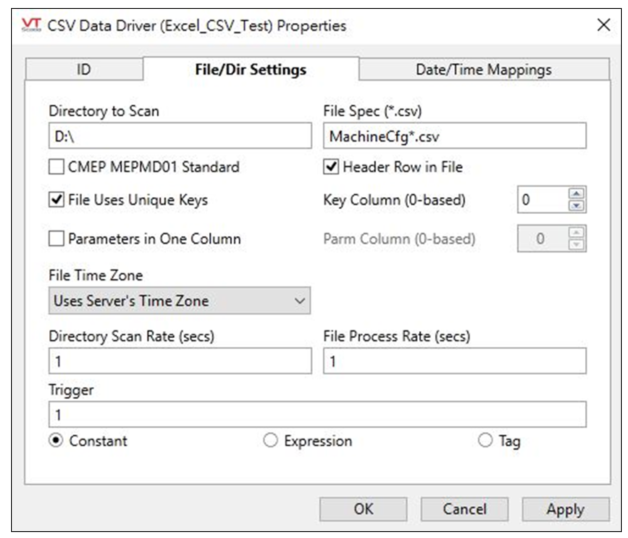This screenshot has width=628, height=538.
Task: Focus the File Spec input field
Action: coord(455,136)
